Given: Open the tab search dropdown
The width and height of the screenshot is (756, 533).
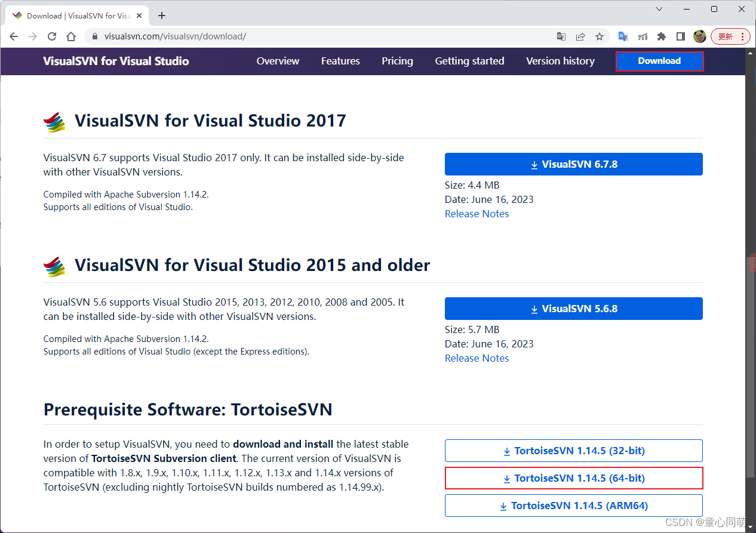Looking at the screenshot, I should (659, 9).
